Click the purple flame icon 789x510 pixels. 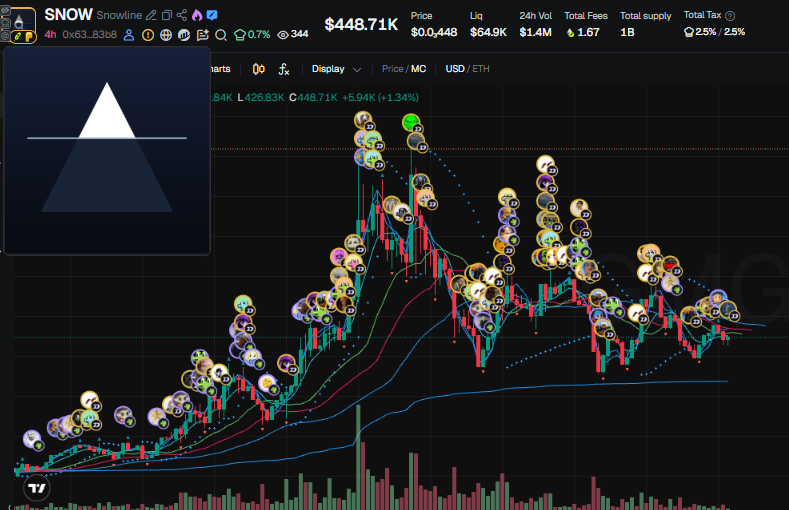[x=197, y=15]
